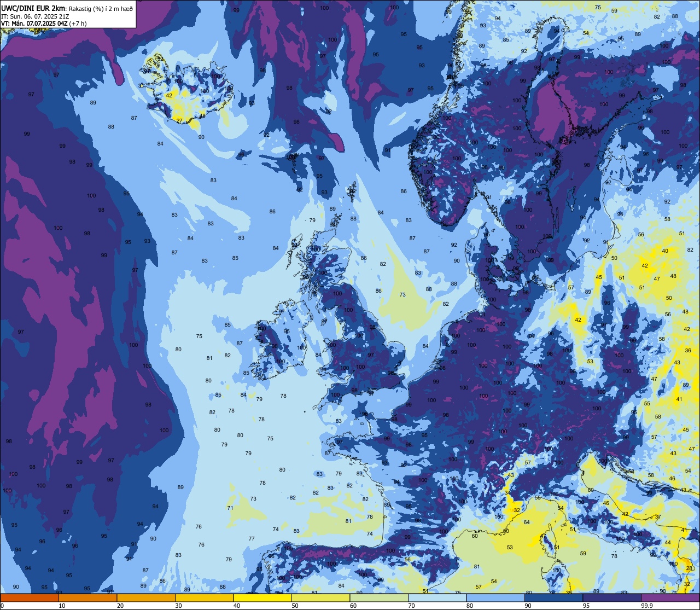The width and height of the screenshot is (700, 610).
Task: Click the 95–99.9% navy legend segment
Action: [x=612, y=597]
